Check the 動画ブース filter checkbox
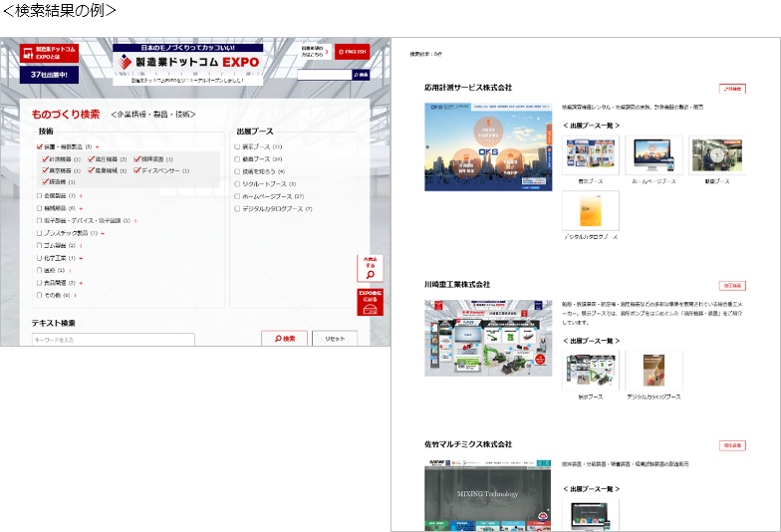 pos(237,159)
